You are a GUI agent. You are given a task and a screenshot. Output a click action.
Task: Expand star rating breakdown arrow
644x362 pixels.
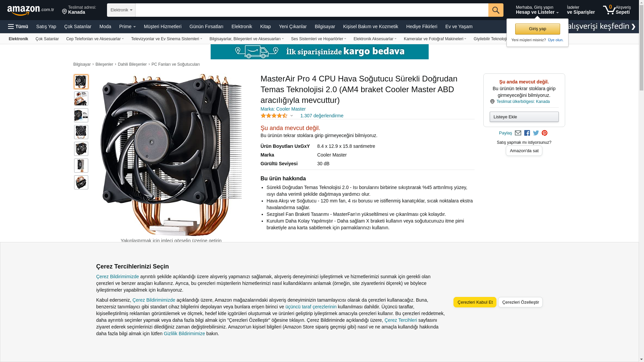291,116
